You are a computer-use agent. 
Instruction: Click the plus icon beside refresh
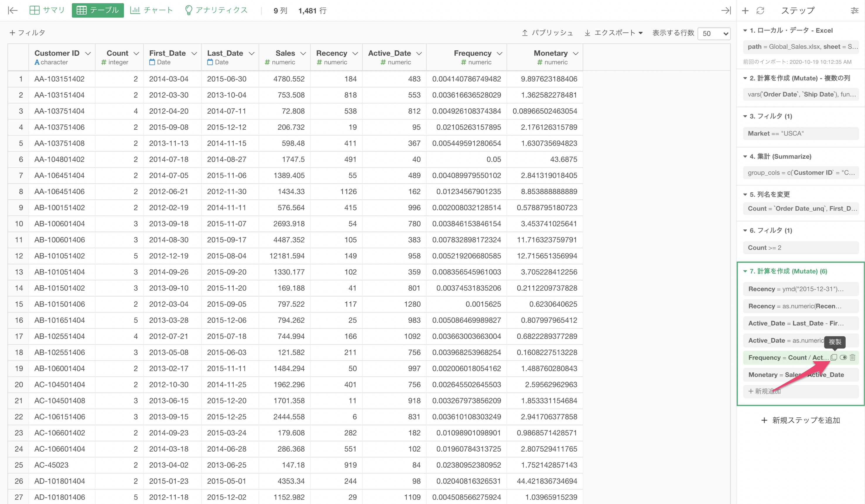[745, 11]
